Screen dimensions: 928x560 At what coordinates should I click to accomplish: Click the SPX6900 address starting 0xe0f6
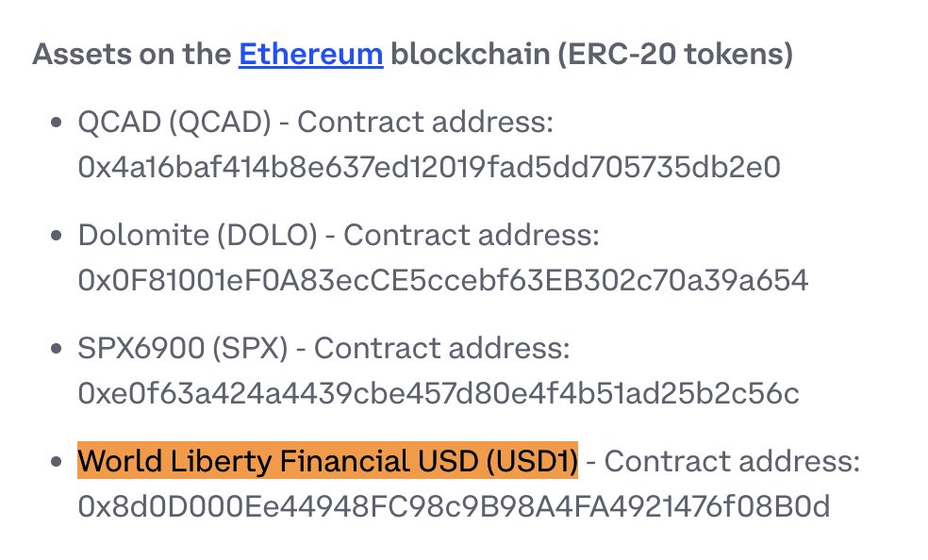pyautogui.click(x=438, y=394)
